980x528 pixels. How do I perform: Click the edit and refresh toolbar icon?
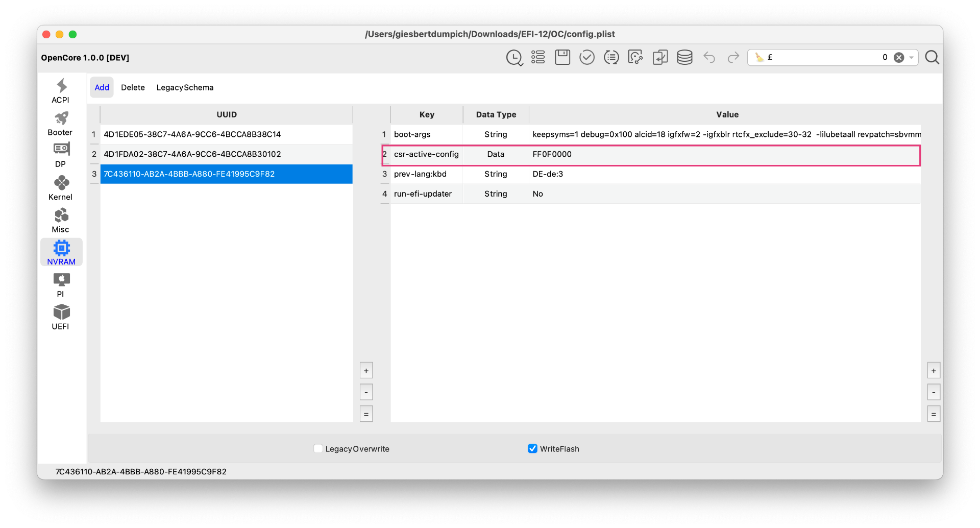[x=635, y=57]
